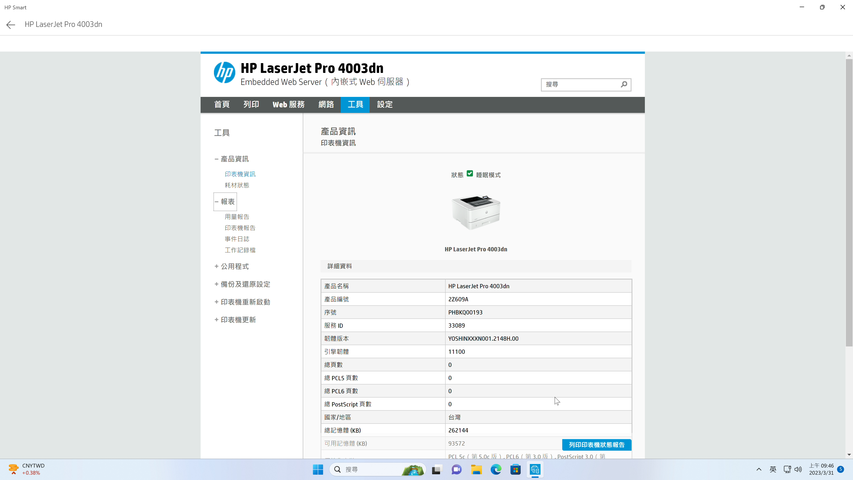
Task: Expand the 公用程式 section
Action: point(231,266)
